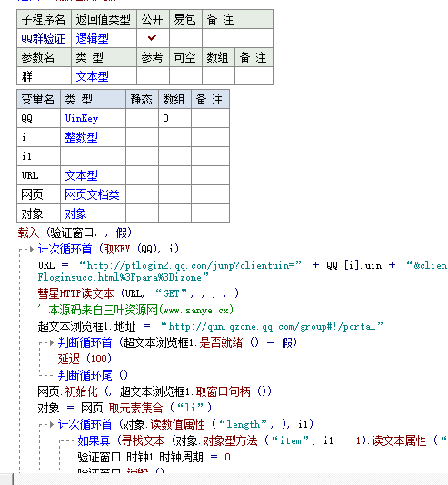The height and width of the screenshot is (485, 448).
Task: Toggle the empty 易包 cell for QQ群验证
Action: click(x=185, y=38)
